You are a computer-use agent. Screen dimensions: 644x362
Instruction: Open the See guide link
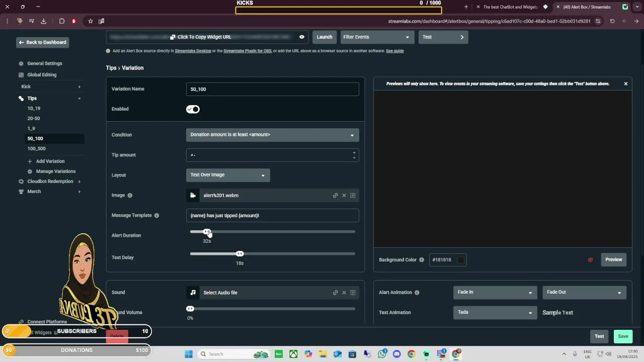click(x=395, y=51)
